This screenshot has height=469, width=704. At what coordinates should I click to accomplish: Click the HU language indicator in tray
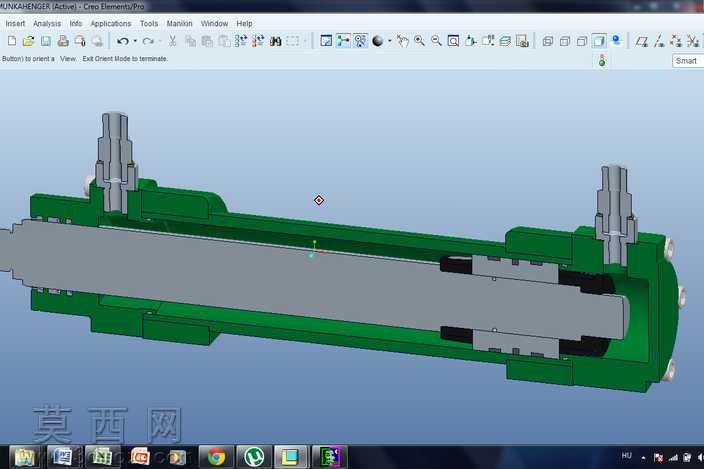click(627, 456)
